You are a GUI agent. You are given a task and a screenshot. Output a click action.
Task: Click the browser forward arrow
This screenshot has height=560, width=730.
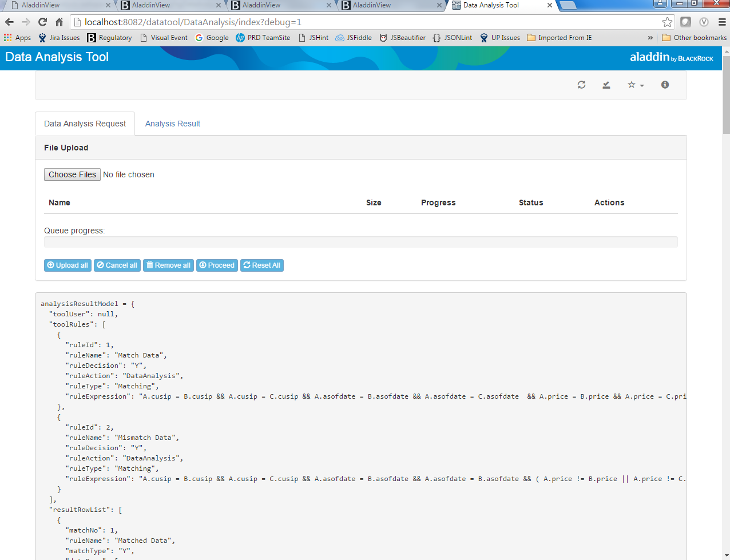(x=26, y=22)
